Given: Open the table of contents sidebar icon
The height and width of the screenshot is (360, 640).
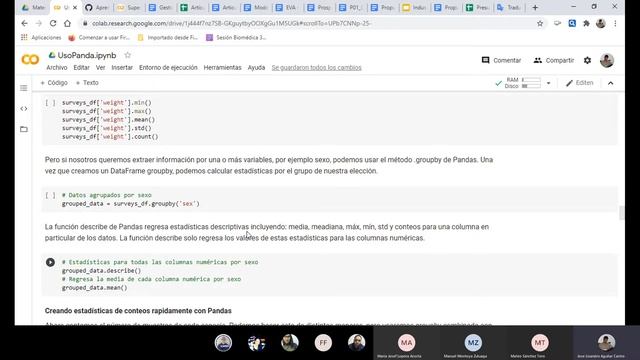Looking at the screenshot, I should (24, 88).
